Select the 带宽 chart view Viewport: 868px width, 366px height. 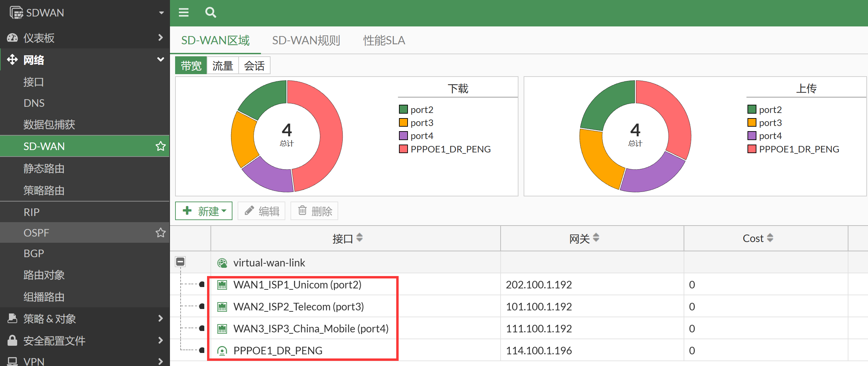point(191,66)
